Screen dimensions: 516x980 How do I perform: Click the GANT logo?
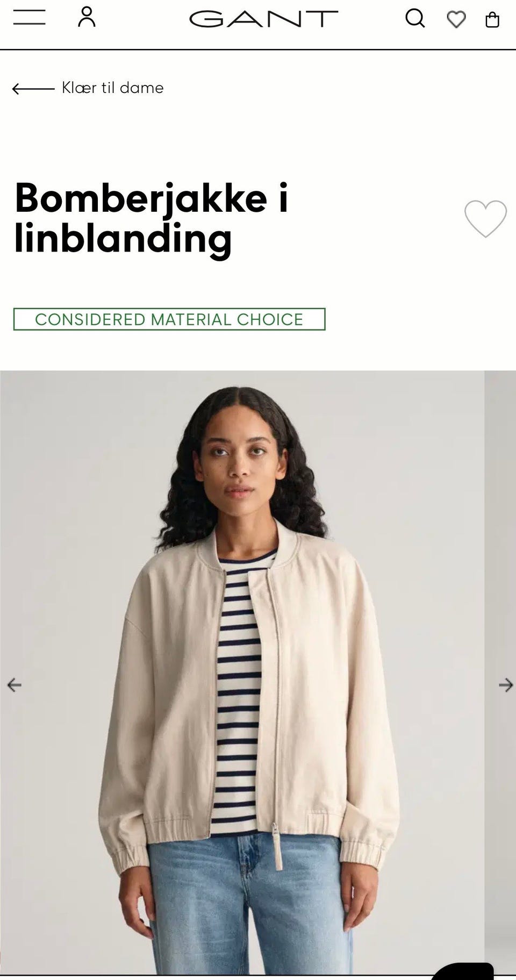[x=263, y=19]
